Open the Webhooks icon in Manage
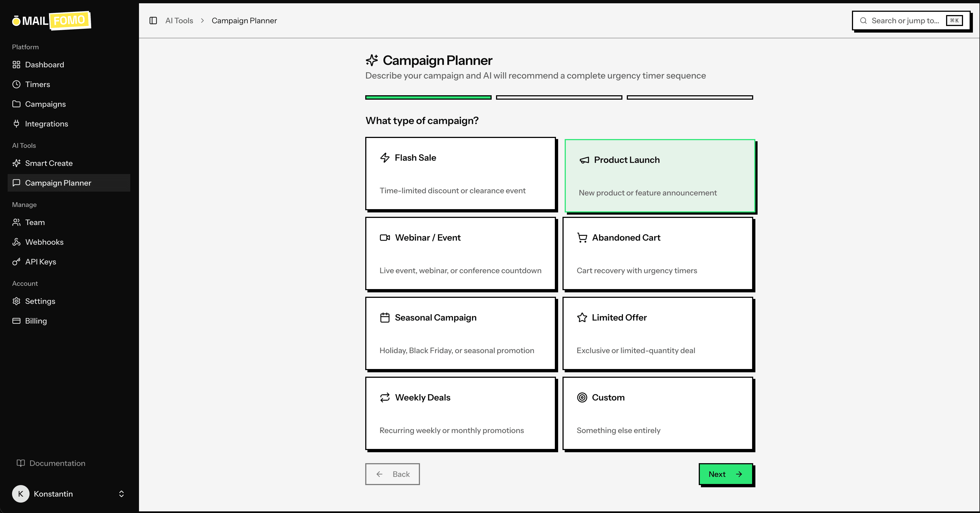980x513 pixels. (17, 242)
